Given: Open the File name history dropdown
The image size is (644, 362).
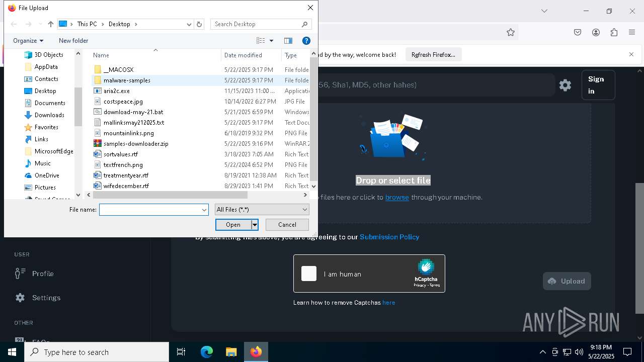Looking at the screenshot, I should coord(204,210).
